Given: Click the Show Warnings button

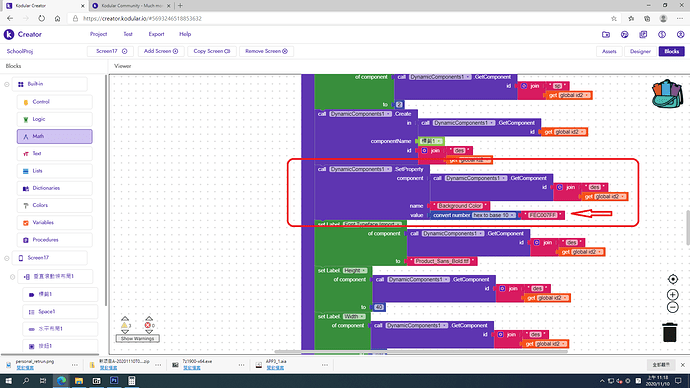Looking at the screenshot, I should [x=137, y=338].
